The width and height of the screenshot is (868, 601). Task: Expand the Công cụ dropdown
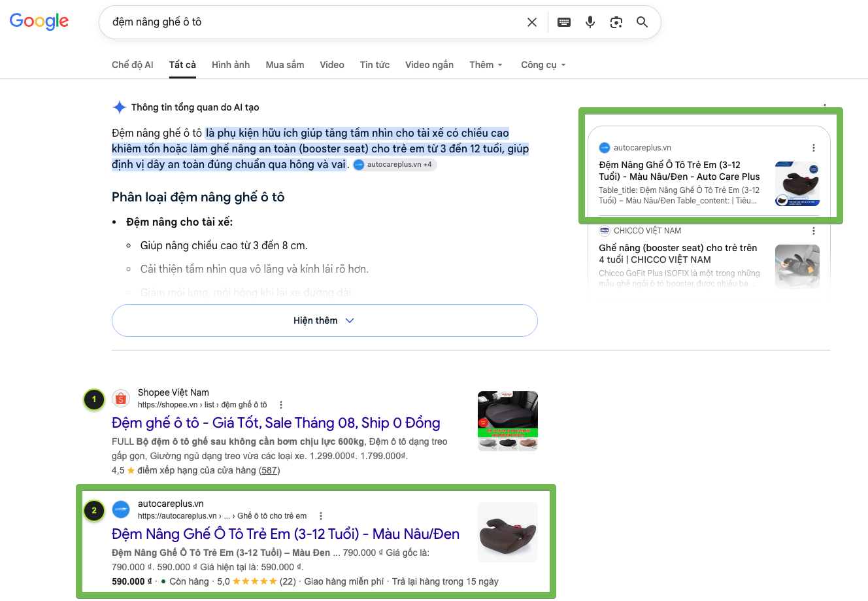tap(543, 65)
